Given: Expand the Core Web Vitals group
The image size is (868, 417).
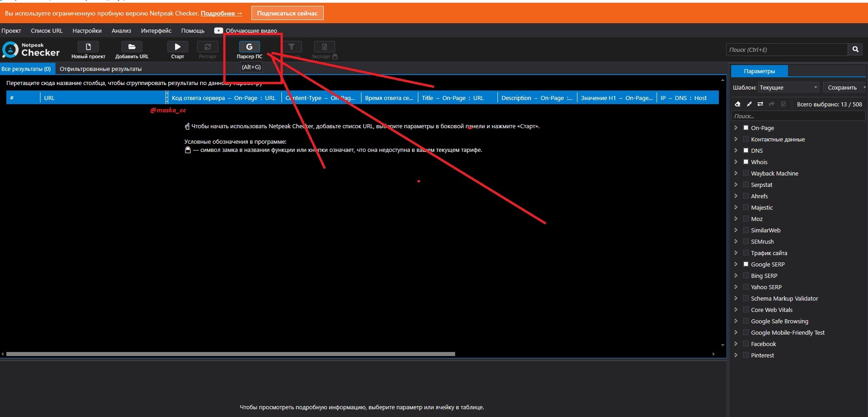Looking at the screenshot, I should pyautogui.click(x=736, y=310).
